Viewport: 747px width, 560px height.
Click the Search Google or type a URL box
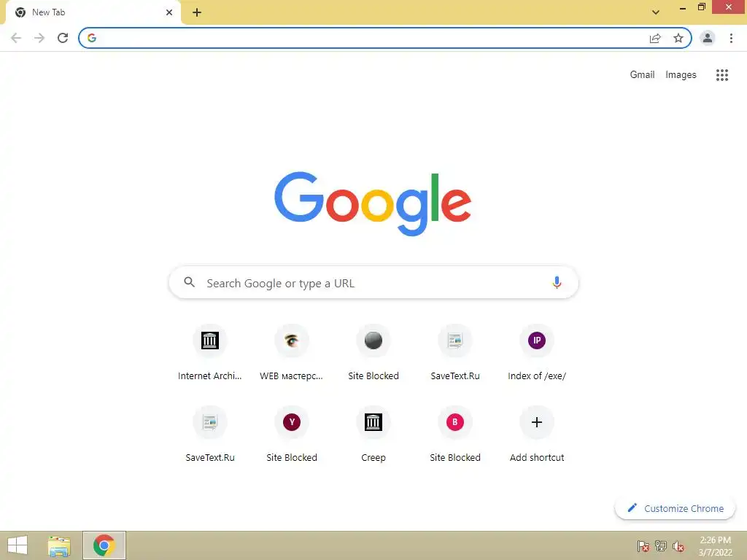(x=373, y=282)
